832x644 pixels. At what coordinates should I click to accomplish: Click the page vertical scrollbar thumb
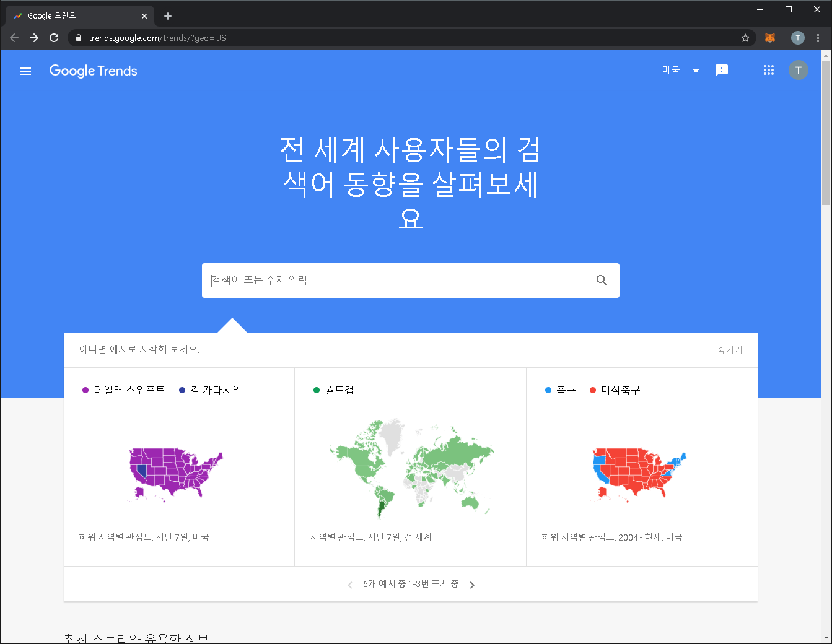826,133
